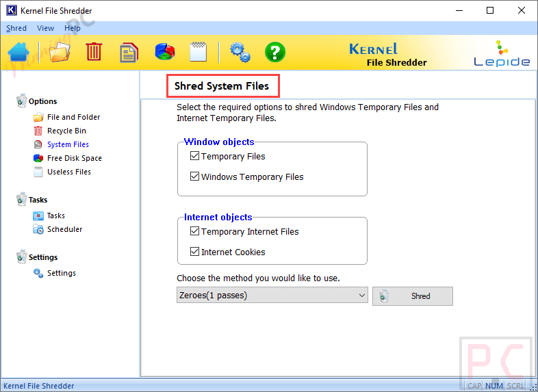Open the Help menu

click(73, 28)
